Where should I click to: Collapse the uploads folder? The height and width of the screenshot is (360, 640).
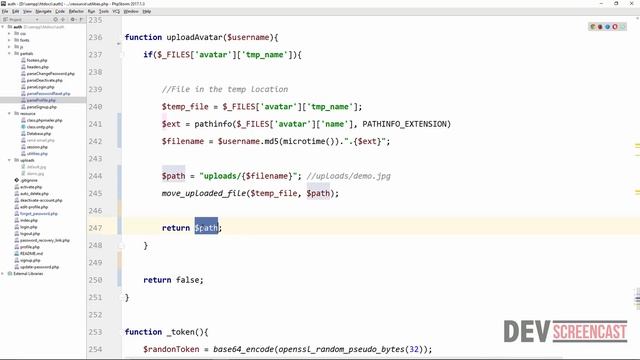tap(9, 160)
